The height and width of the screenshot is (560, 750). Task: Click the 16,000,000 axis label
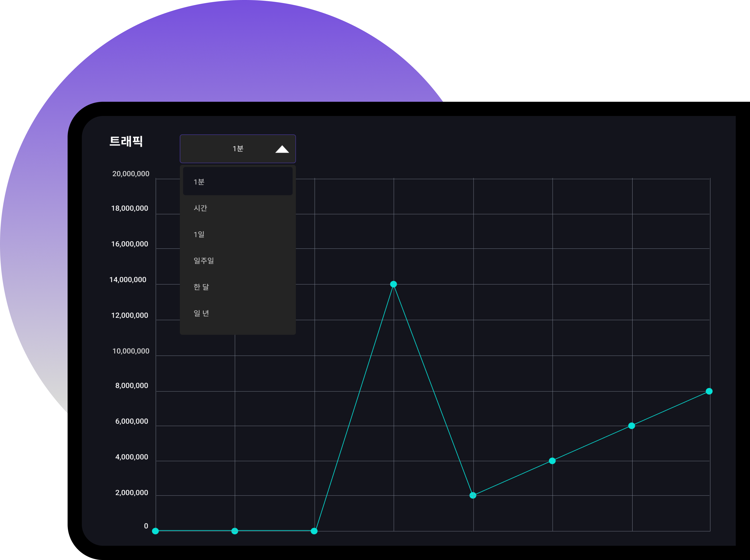(x=130, y=244)
